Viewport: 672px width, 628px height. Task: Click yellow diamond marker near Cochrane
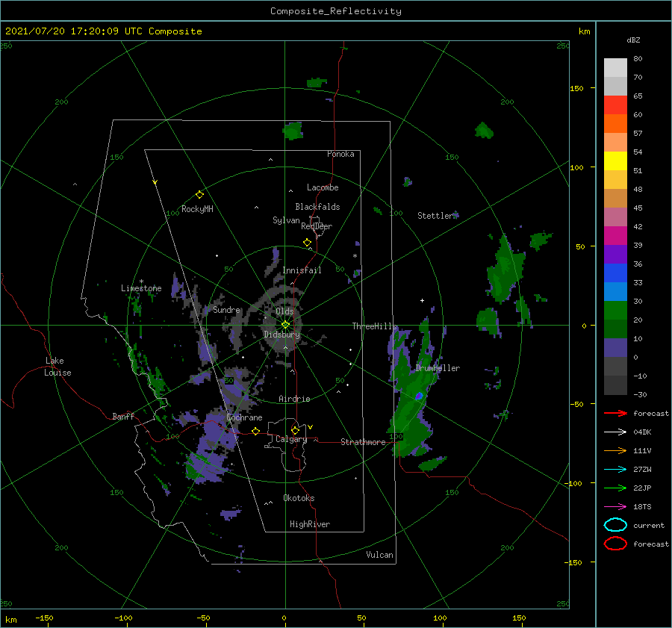(255, 431)
